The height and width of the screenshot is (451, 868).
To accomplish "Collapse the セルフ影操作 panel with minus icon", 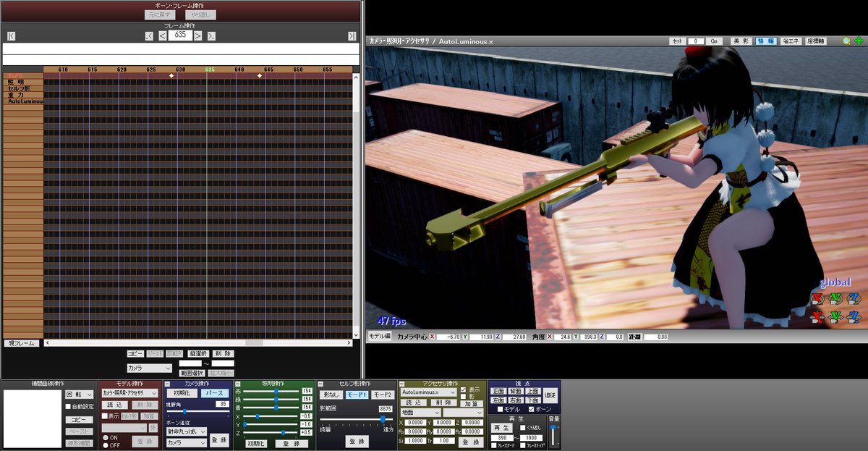I will tap(321, 384).
